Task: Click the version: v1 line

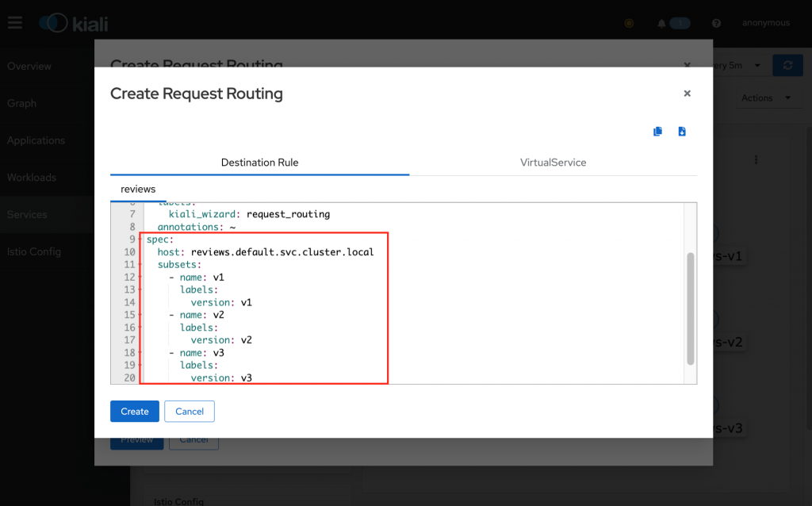Action: (x=221, y=302)
